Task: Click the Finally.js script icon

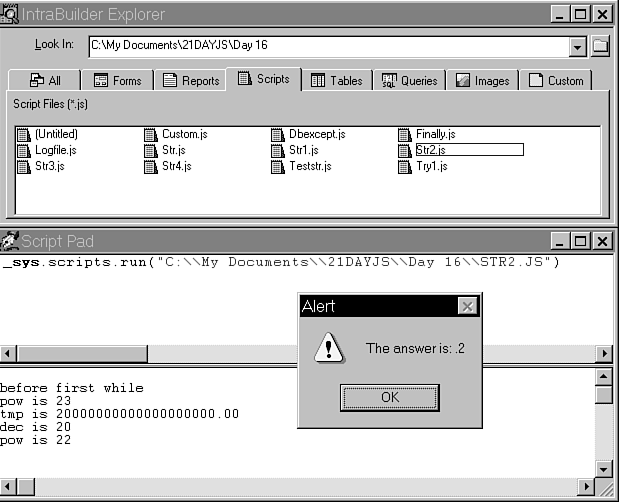Action: (x=405, y=134)
